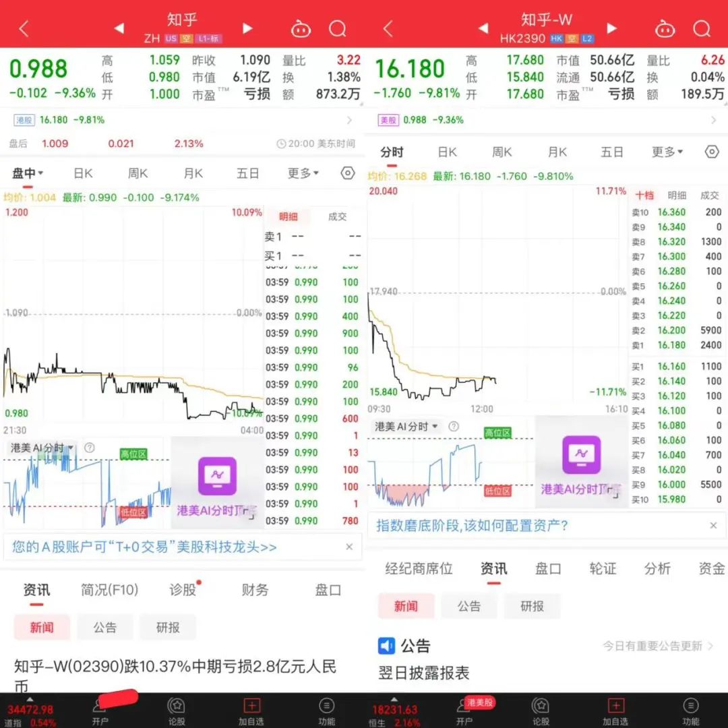Select 经纪商席位 tab on 知乎-W screen
The image size is (728, 728).
(419, 568)
